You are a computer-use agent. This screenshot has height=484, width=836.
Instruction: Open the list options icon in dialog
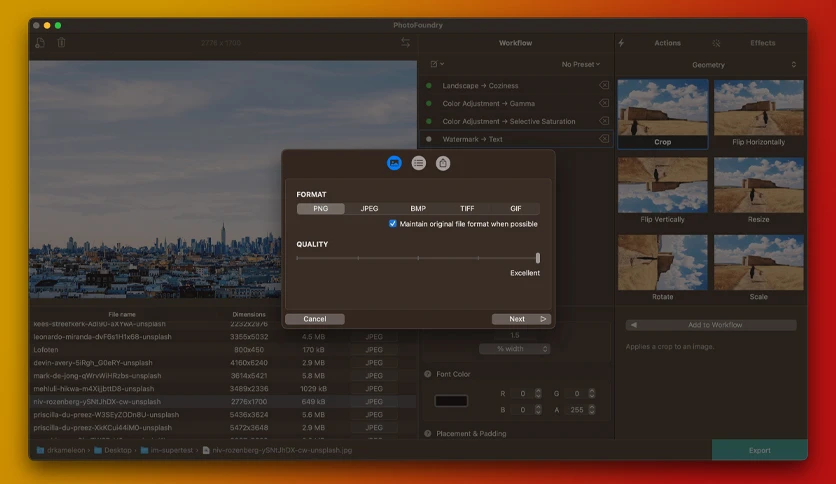coord(419,163)
